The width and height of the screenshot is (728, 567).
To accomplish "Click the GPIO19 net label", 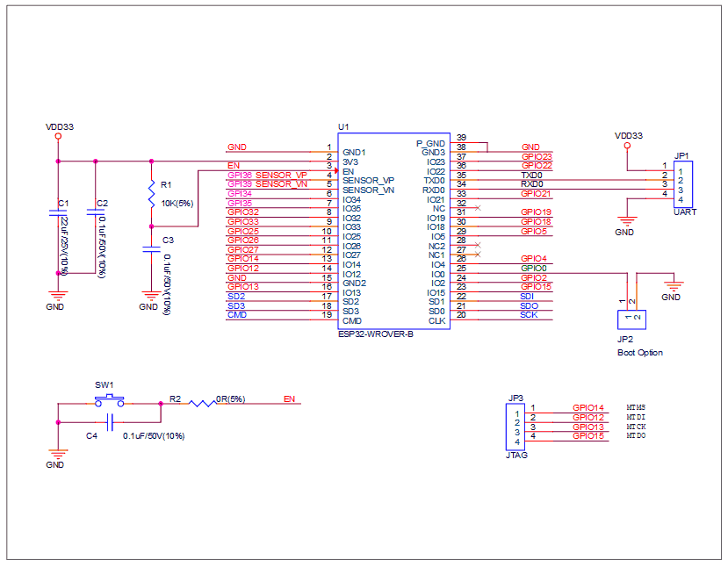I will click(x=536, y=212).
